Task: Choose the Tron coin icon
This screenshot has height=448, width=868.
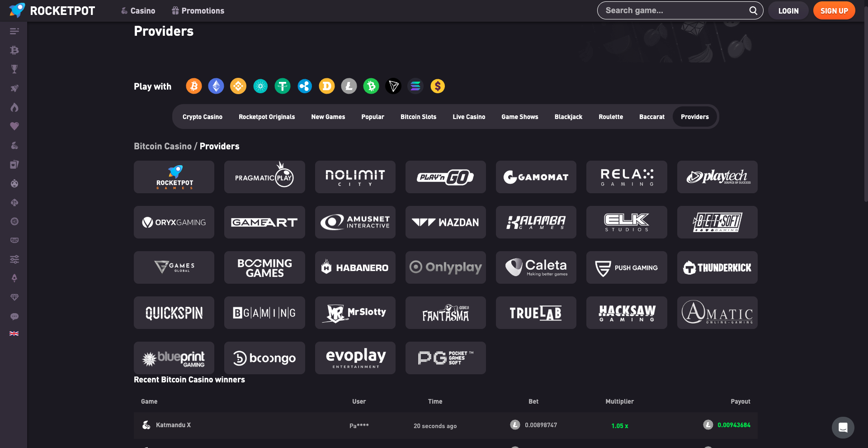Action: tap(393, 86)
